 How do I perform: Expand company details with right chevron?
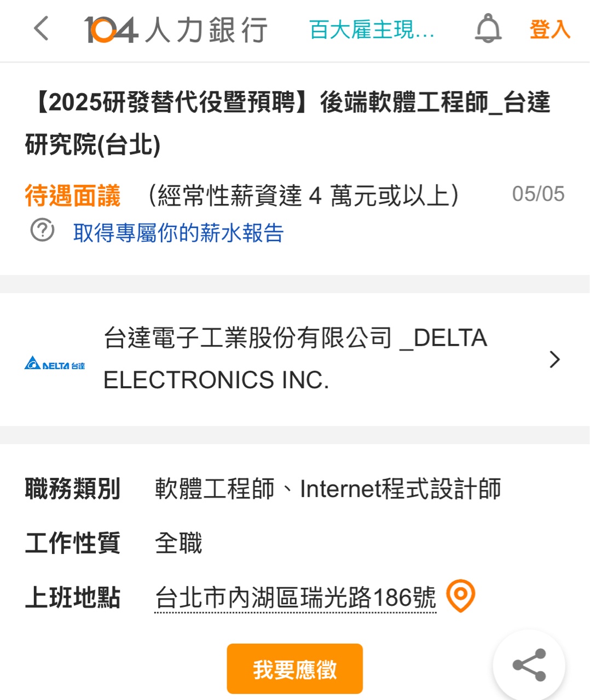point(554,359)
